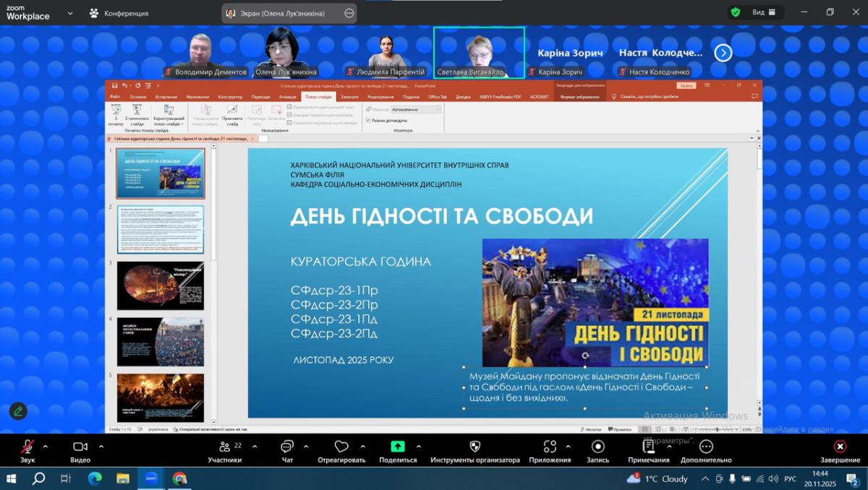Click the green annotation pencil icon
Image resolution: width=868 pixels, height=490 pixels.
click(18, 411)
